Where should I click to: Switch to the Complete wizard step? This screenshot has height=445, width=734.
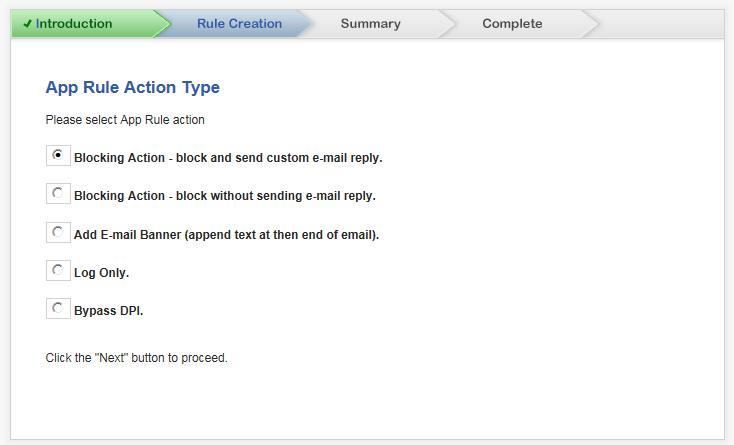(512, 23)
